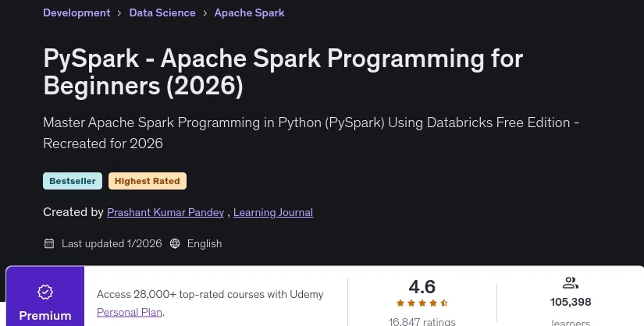Click the '16,847 ratings' text
644x326 pixels.
[x=422, y=321]
